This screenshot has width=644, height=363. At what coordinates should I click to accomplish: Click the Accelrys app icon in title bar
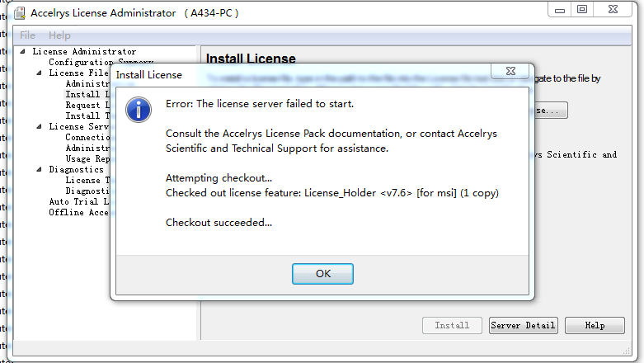click(x=17, y=12)
